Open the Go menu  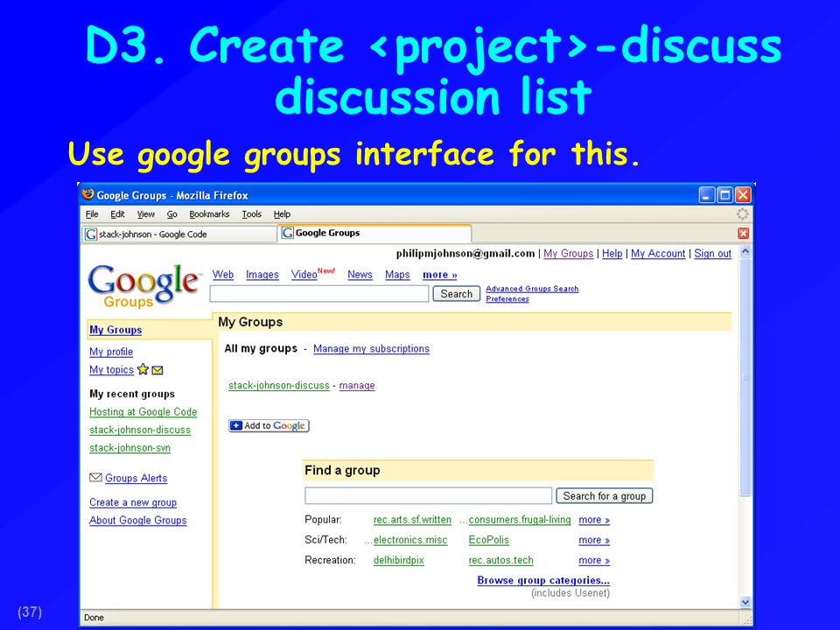click(172, 214)
